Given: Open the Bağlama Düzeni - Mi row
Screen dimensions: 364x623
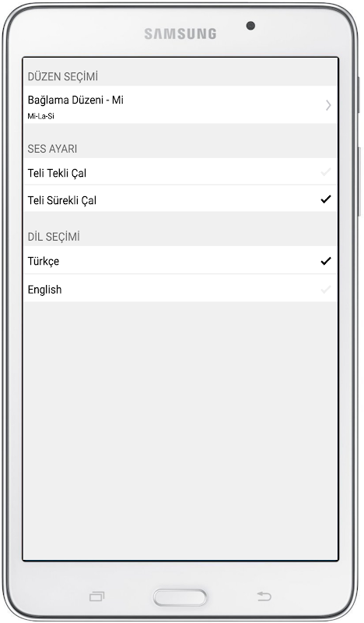Looking at the screenshot, I should tap(180, 104).
